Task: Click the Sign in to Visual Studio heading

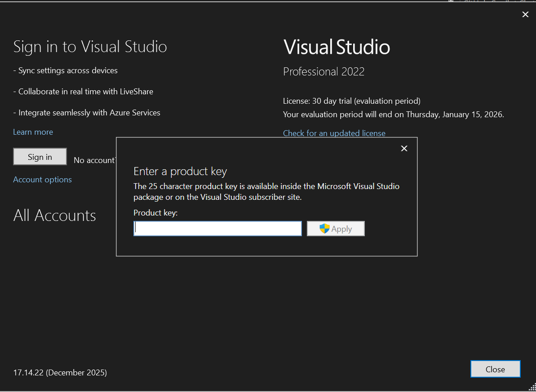Action: tap(90, 47)
